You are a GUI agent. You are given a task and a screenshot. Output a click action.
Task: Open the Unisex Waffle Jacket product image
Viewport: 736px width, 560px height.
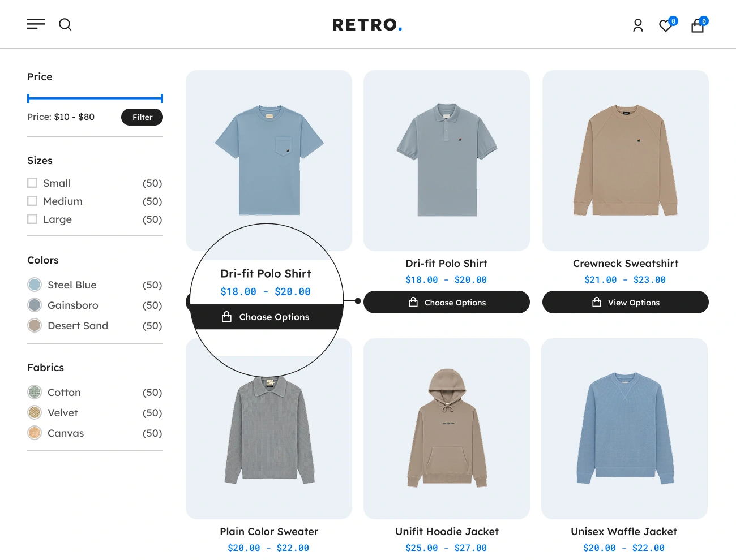click(x=624, y=429)
